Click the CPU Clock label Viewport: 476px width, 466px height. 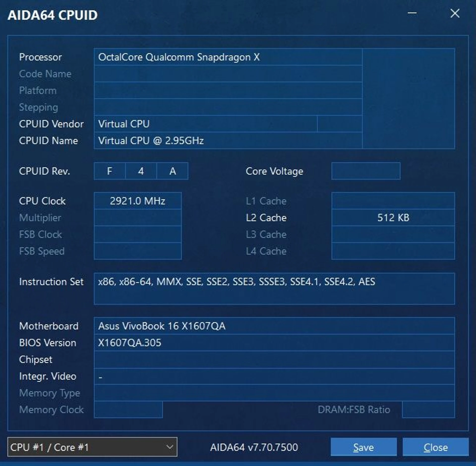pos(42,201)
